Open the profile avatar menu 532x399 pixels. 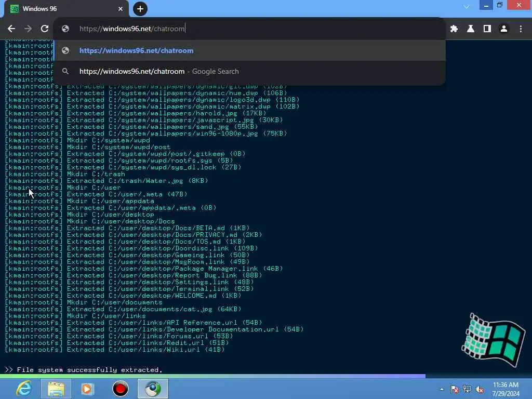point(504,29)
